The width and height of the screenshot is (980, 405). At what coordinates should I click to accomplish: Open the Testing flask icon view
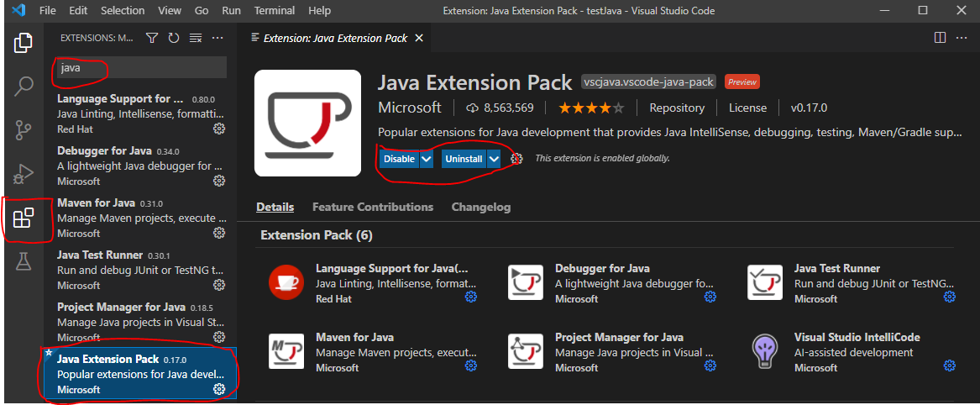pos(24,261)
